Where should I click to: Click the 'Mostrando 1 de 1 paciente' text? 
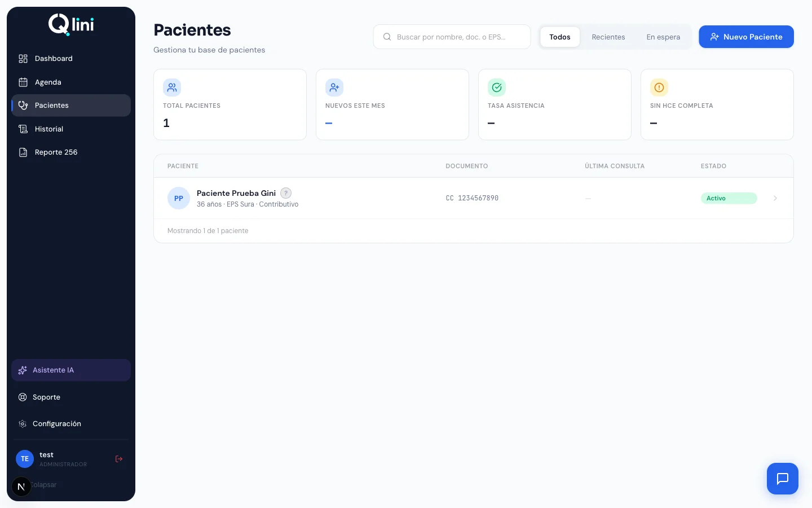[208, 231]
